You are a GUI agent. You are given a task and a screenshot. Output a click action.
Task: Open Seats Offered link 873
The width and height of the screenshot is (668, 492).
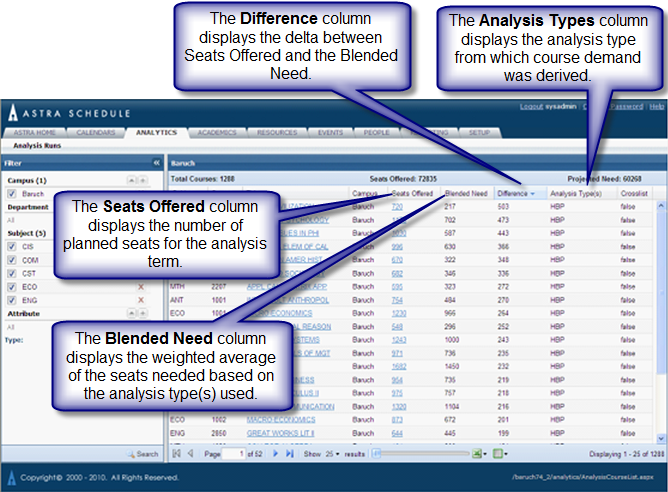(397, 420)
